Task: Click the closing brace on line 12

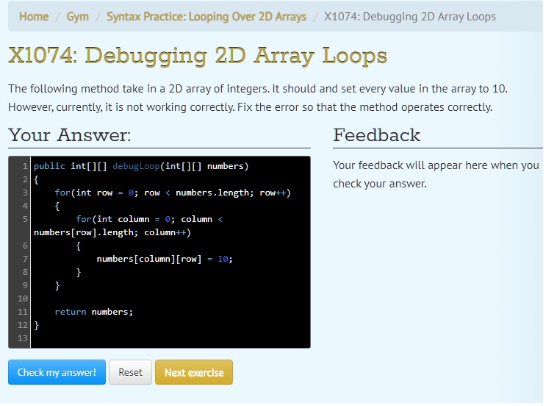Action: pyautogui.click(x=36, y=325)
